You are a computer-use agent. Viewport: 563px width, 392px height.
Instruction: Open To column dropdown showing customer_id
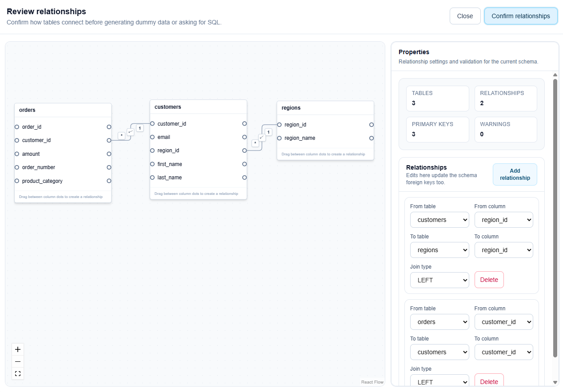503,352
